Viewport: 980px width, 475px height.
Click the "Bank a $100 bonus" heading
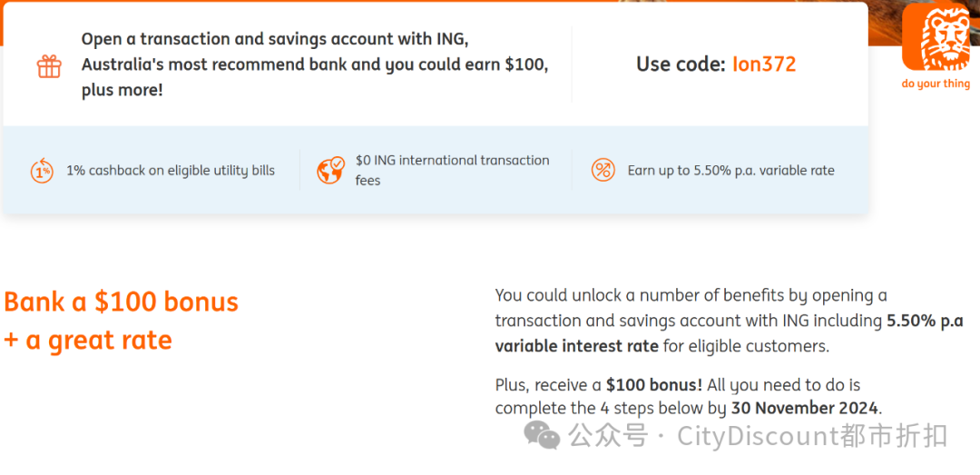[121, 302]
